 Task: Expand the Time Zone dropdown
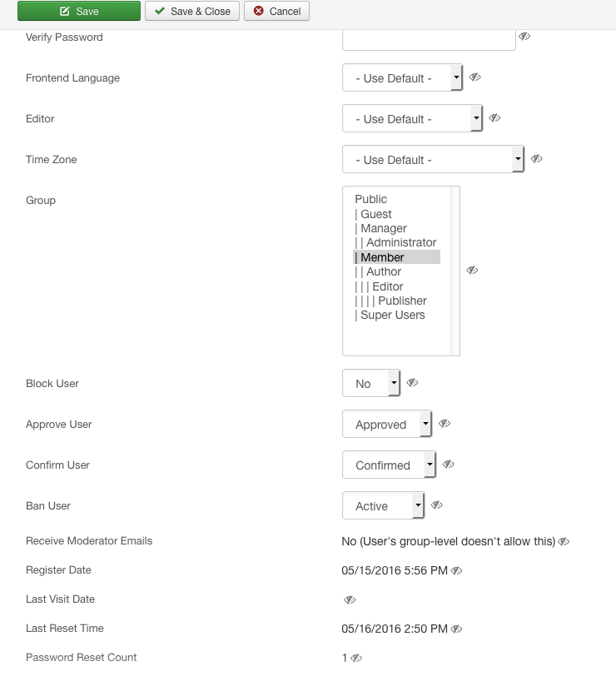[433, 160]
